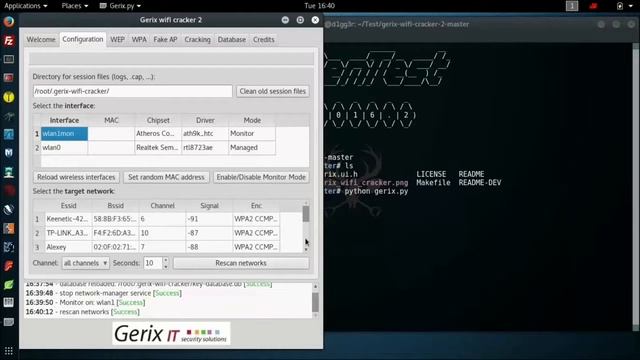The height and width of the screenshot is (360, 640).
Task: Open the orange flame-shaped dock icon
Action: click(9, 266)
